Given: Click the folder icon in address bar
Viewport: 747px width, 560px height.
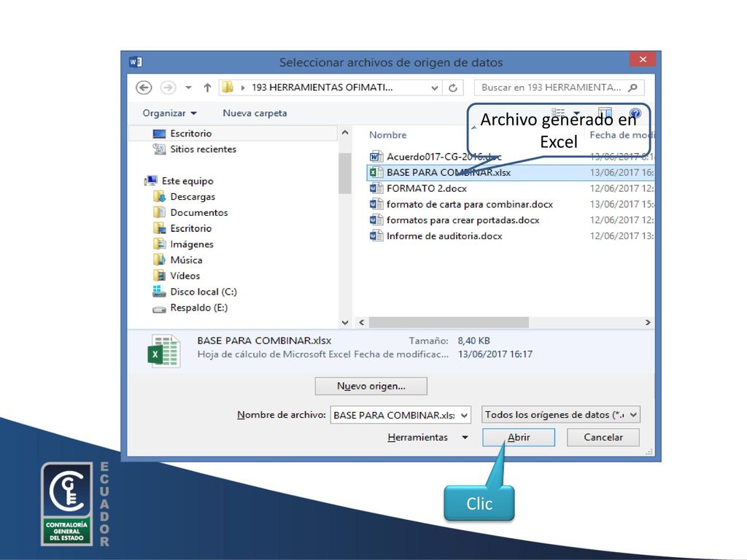Looking at the screenshot, I should [228, 87].
